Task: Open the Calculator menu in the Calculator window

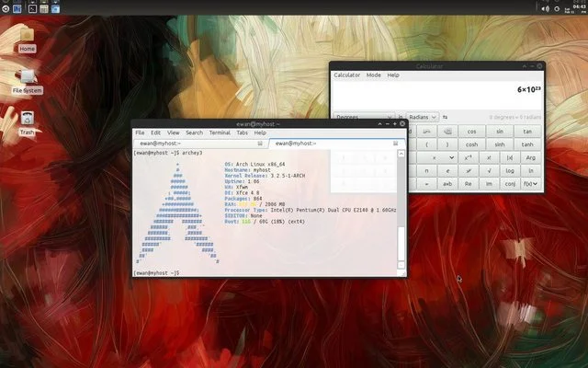Action: 347,75
